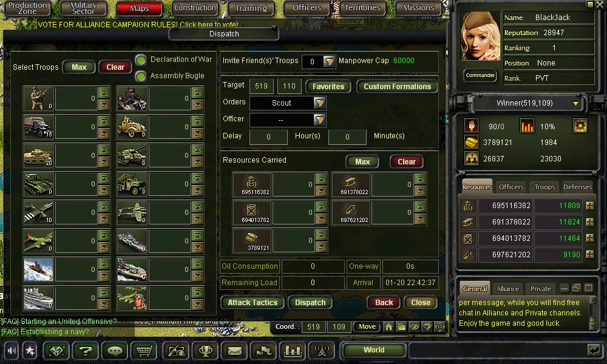Increase infantry troop count with up stepper
607x364 pixels.
pos(104,93)
